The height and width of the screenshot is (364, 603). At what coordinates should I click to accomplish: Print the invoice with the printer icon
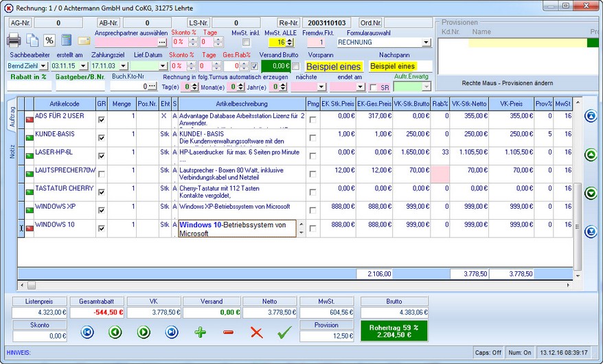point(14,40)
